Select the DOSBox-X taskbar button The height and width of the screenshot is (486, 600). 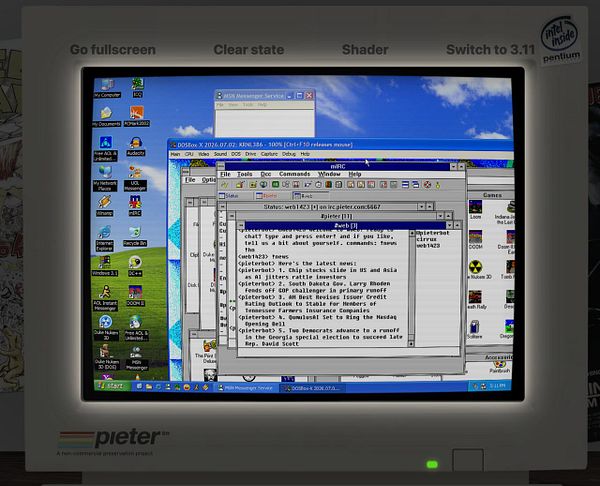point(311,388)
